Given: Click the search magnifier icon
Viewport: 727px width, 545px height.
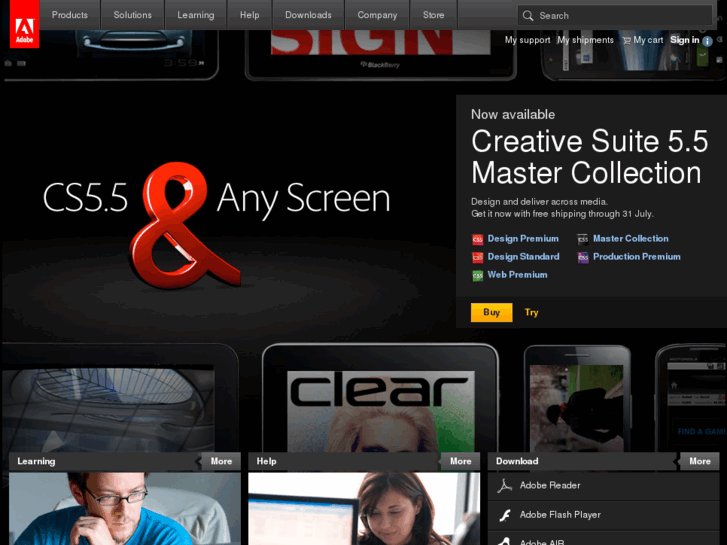Looking at the screenshot, I should 528,16.
